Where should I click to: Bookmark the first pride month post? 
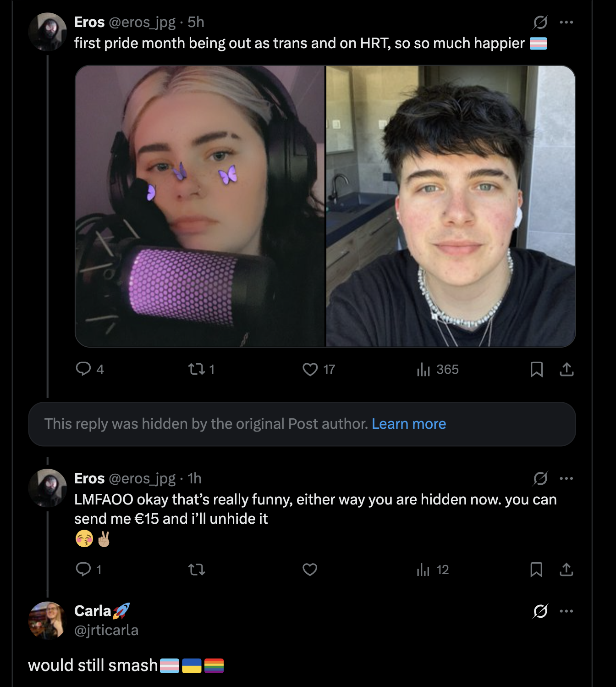[x=536, y=369]
